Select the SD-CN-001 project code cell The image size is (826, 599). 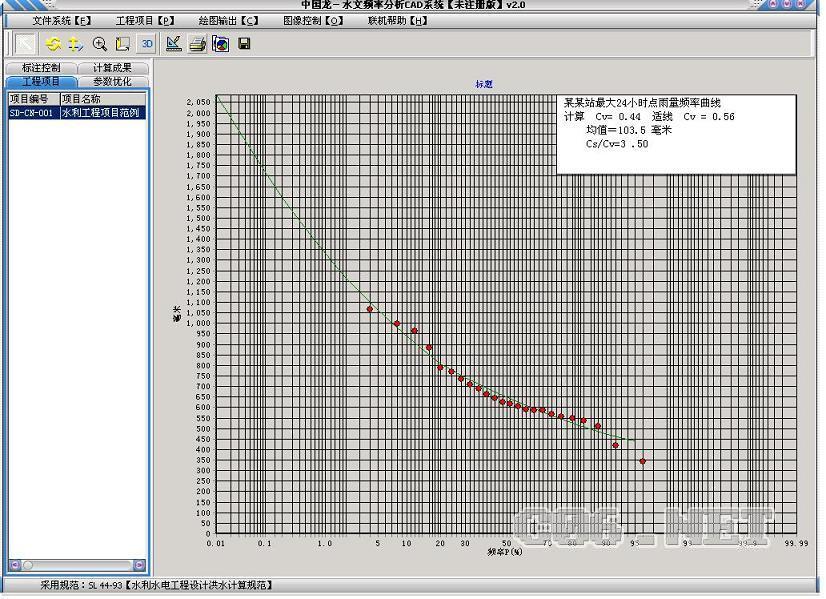click(34, 113)
